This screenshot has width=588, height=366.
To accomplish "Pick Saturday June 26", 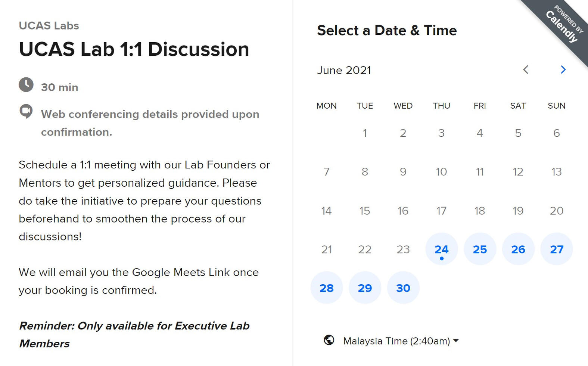I will [518, 249].
